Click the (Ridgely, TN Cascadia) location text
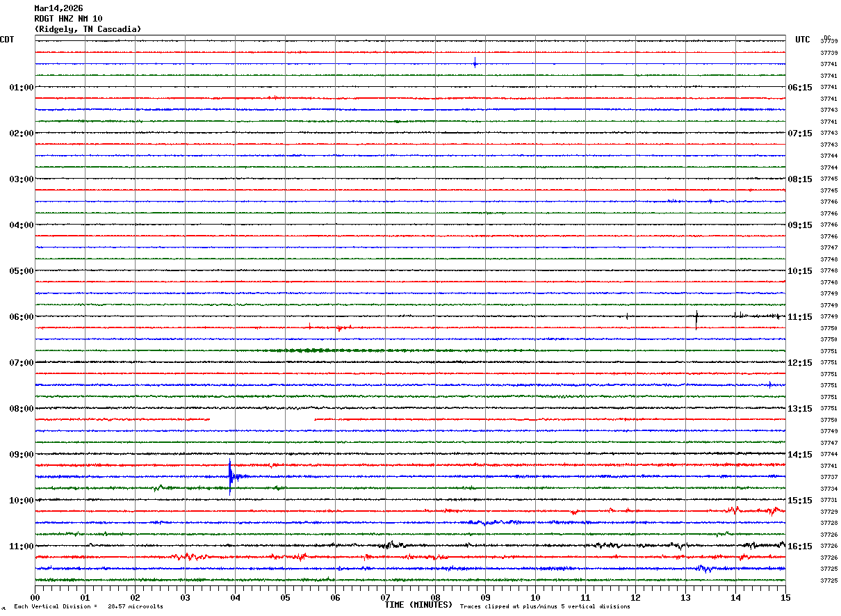 [x=88, y=29]
